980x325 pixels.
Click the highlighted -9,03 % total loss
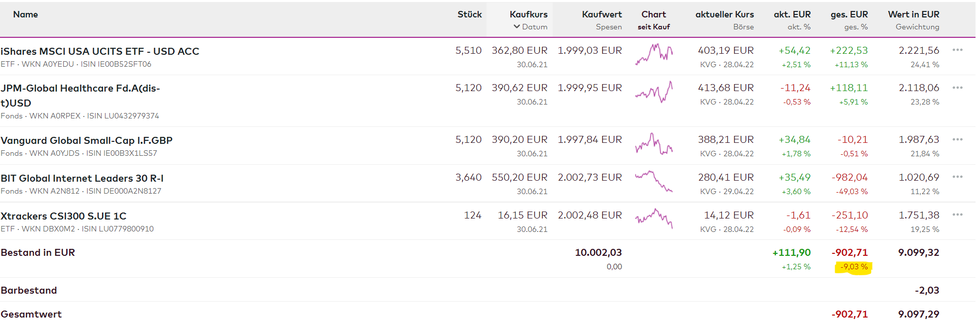tap(854, 267)
